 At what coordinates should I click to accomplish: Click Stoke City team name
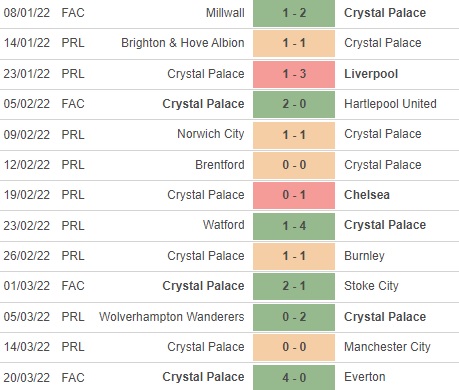371,286
